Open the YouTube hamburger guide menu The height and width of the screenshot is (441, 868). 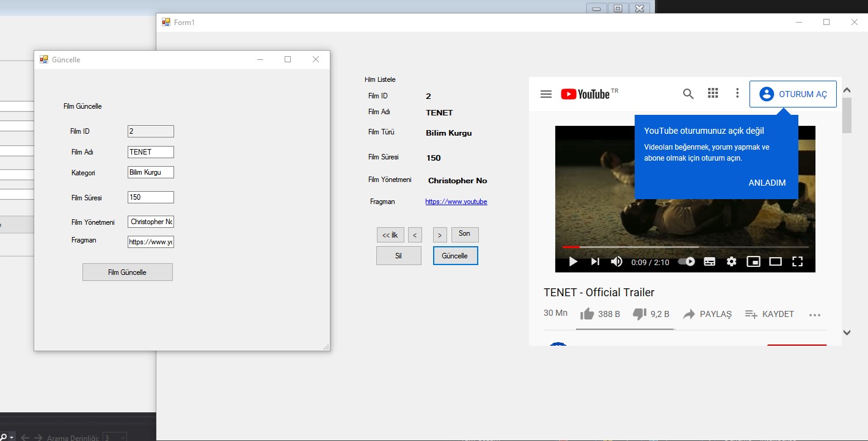(546, 94)
